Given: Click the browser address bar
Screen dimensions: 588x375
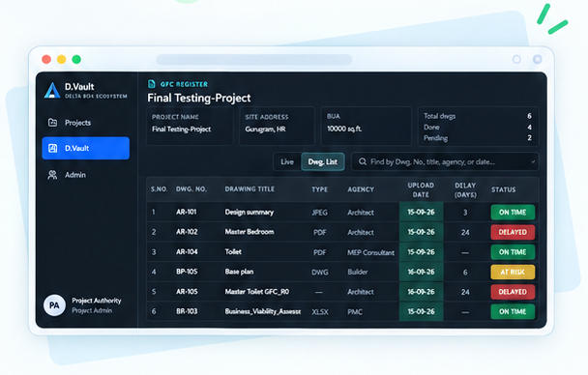Looking at the screenshot, I should coord(254,59).
